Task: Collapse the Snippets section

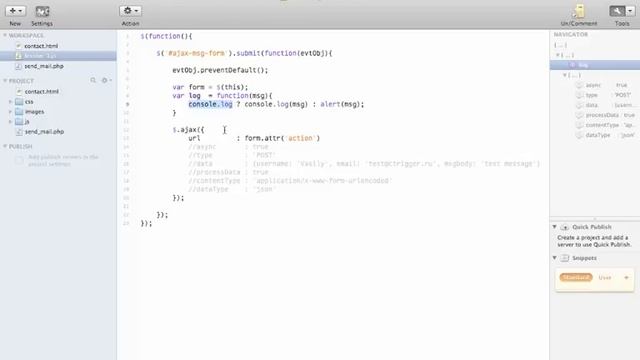Action: 554,258
